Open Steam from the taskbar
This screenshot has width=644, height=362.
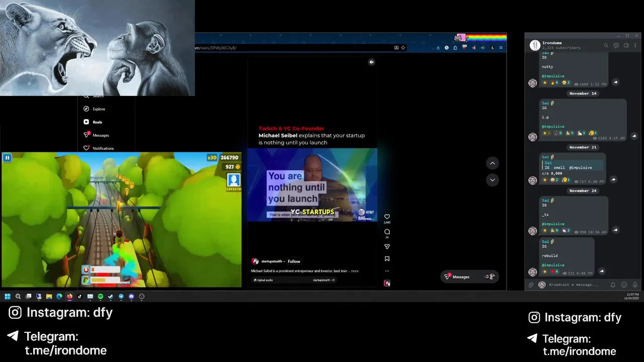pos(111,297)
